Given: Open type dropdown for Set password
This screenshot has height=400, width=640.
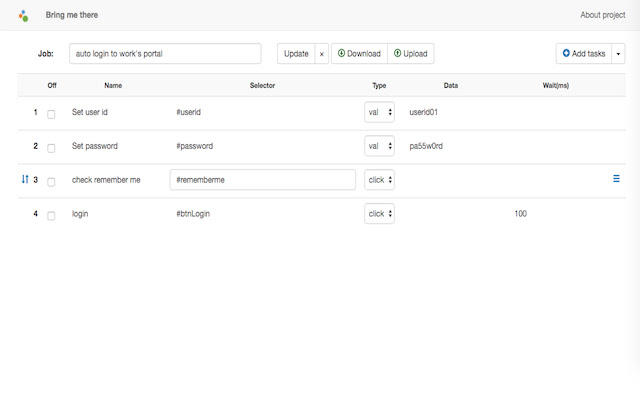Looking at the screenshot, I should 379,146.
